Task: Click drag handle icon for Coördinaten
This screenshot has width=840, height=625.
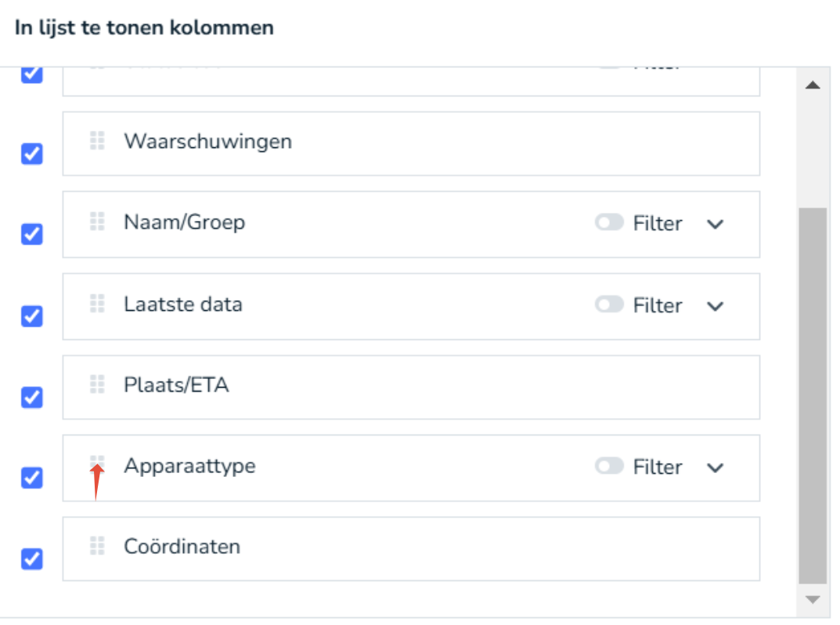Action: coord(97,545)
